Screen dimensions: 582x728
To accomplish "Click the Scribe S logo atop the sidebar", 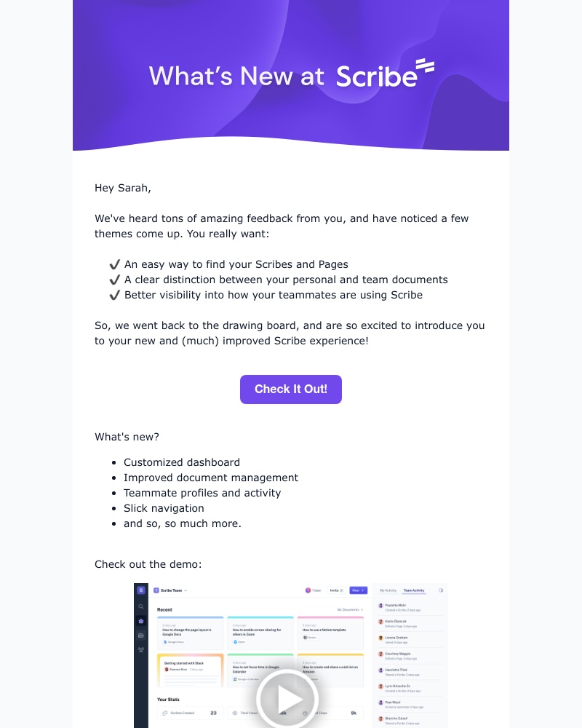I will pyautogui.click(x=140, y=590).
